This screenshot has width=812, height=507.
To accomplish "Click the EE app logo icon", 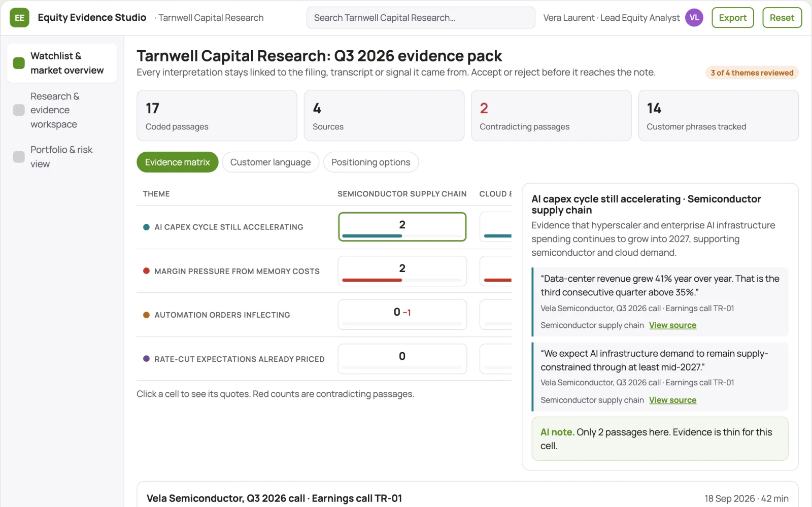I will pos(19,18).
